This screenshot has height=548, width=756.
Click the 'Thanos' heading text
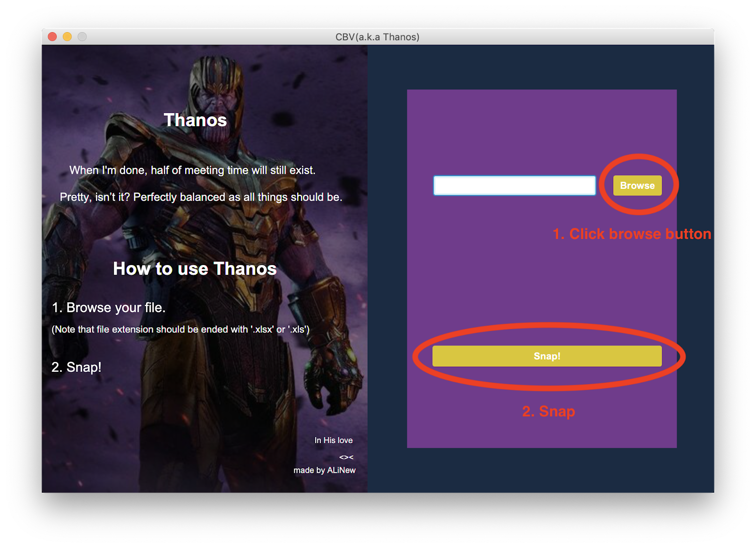click(195, 120)
